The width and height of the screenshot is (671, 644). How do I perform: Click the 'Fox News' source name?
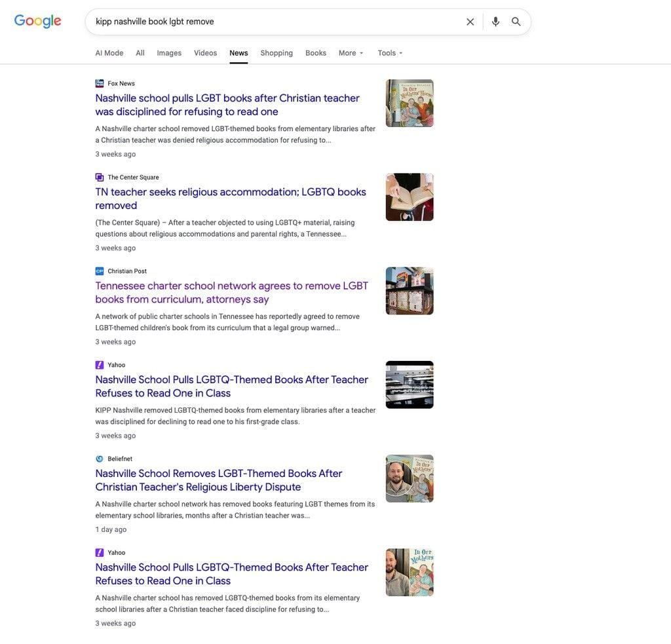pyautogui.click(x=121, y=83)
